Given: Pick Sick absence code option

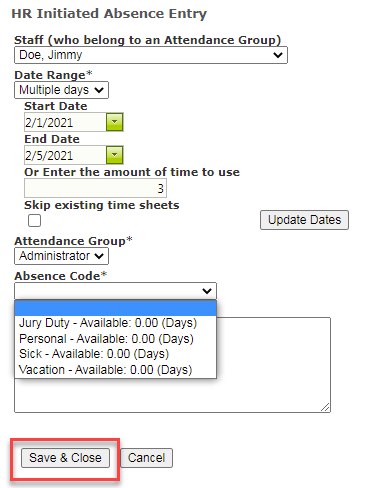Looking at the screenshot, I should click(115, 354).
